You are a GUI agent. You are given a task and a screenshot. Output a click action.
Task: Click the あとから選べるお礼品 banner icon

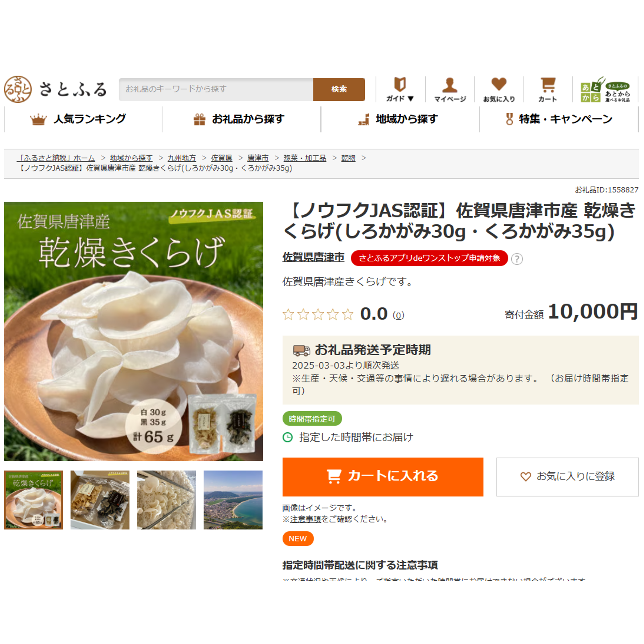[x=605, y=89]
